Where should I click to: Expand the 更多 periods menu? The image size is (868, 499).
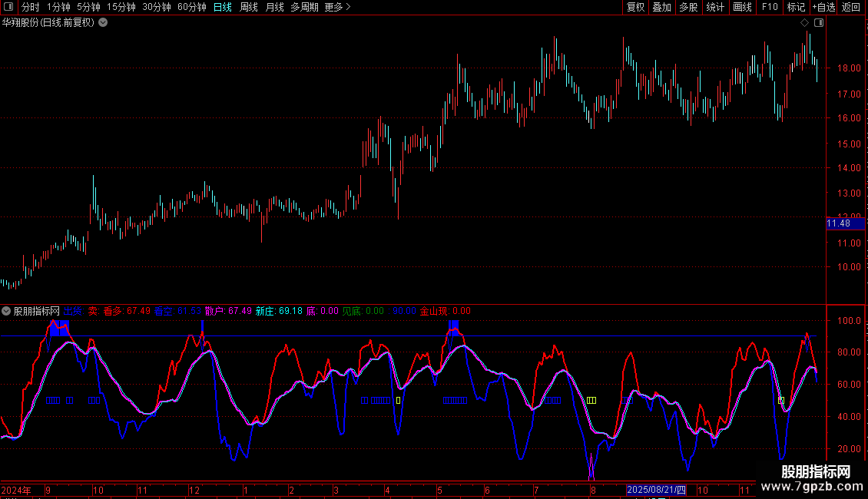337,7
